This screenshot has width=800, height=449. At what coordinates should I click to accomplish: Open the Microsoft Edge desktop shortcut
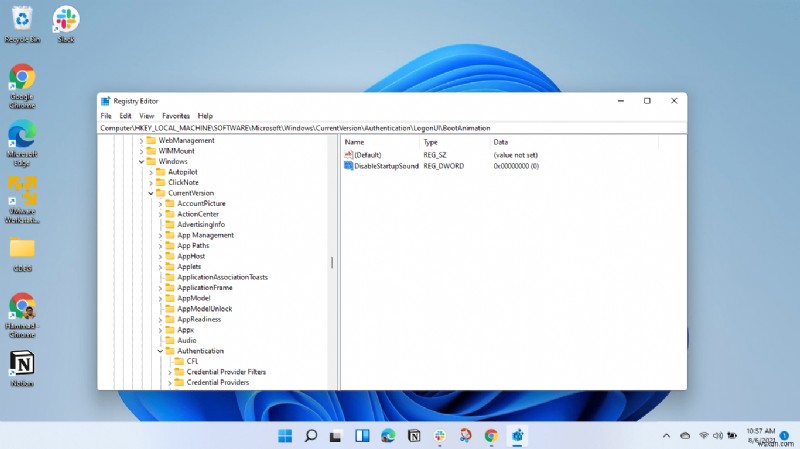tap(22, 143)
